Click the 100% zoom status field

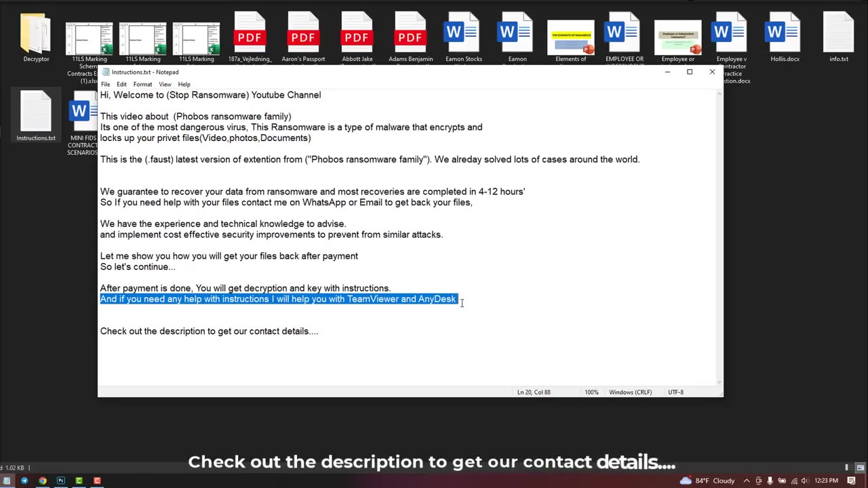coord(591,392)
